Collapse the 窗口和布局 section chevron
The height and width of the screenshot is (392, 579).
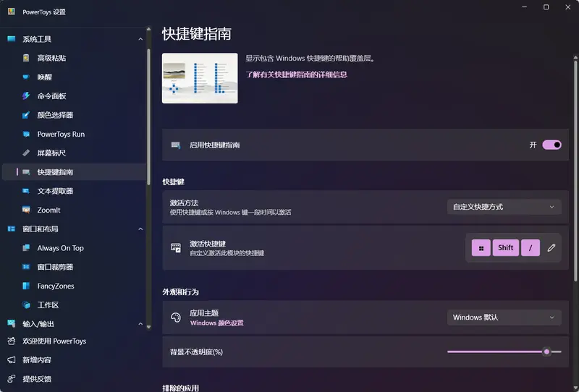click(x=140, y=229)
